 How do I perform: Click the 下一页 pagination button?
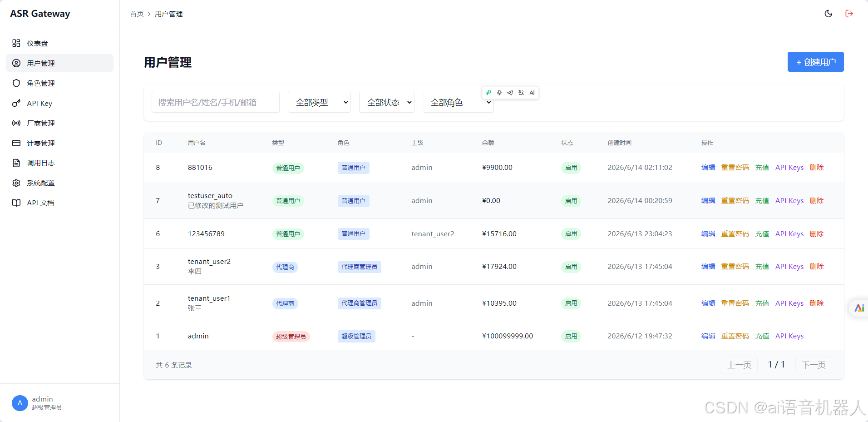[x=814, y=365]
